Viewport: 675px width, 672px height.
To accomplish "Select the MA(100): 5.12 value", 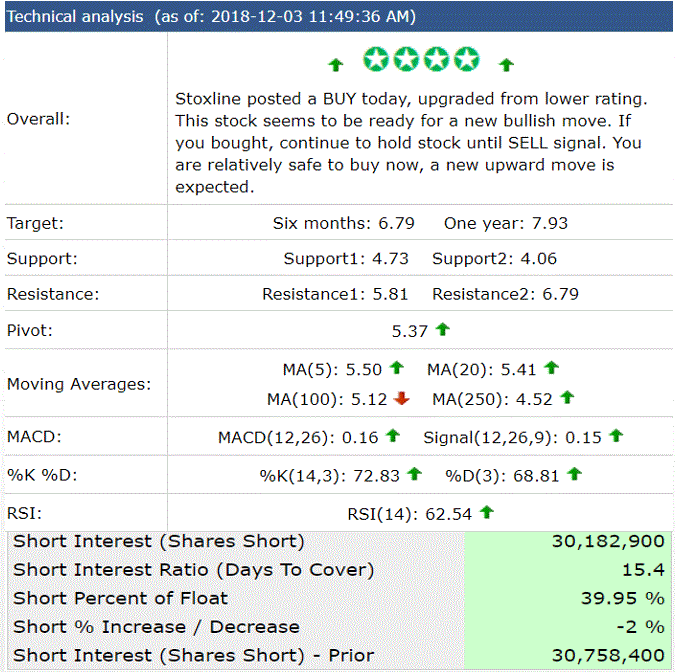I will point(327,399).
